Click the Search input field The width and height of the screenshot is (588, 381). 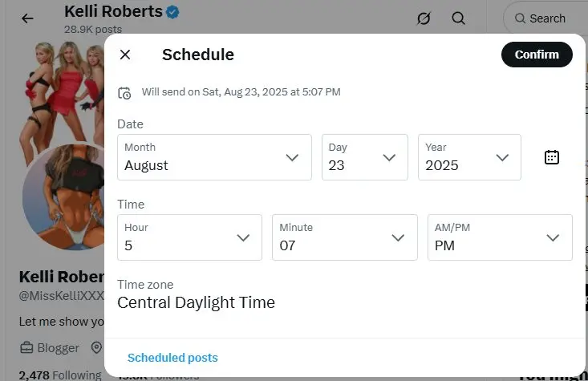(545, 18)
